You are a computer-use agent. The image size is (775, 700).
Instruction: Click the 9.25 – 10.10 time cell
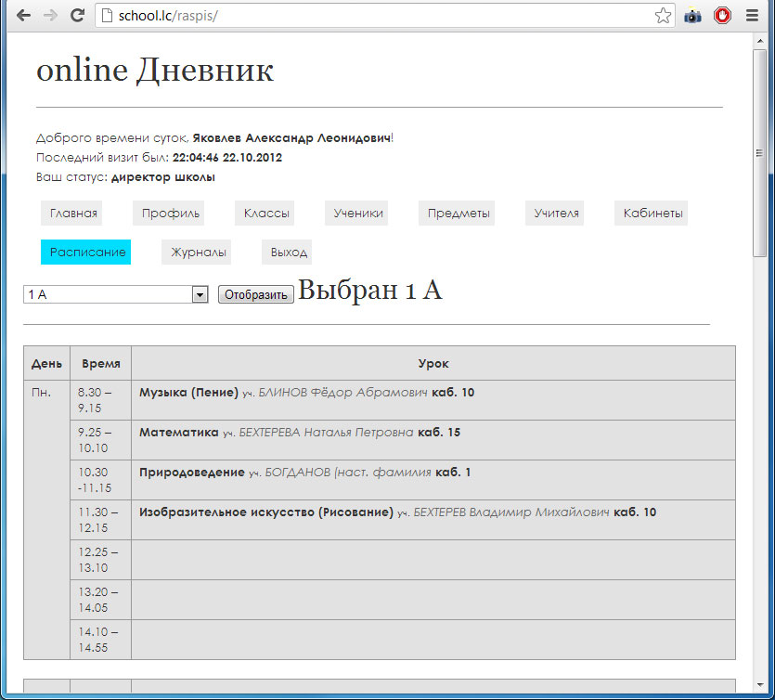[101, 440]
